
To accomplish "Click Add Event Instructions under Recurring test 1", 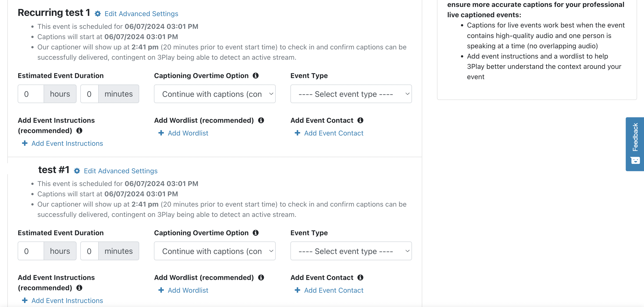I will 67,143.
